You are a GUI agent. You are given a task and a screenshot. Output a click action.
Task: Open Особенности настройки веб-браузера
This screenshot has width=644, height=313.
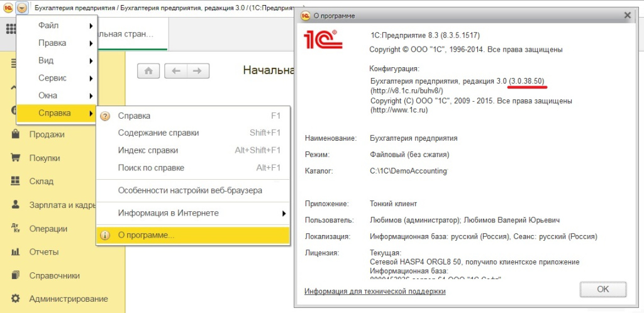pyautogui.click(x=193, y=190)
